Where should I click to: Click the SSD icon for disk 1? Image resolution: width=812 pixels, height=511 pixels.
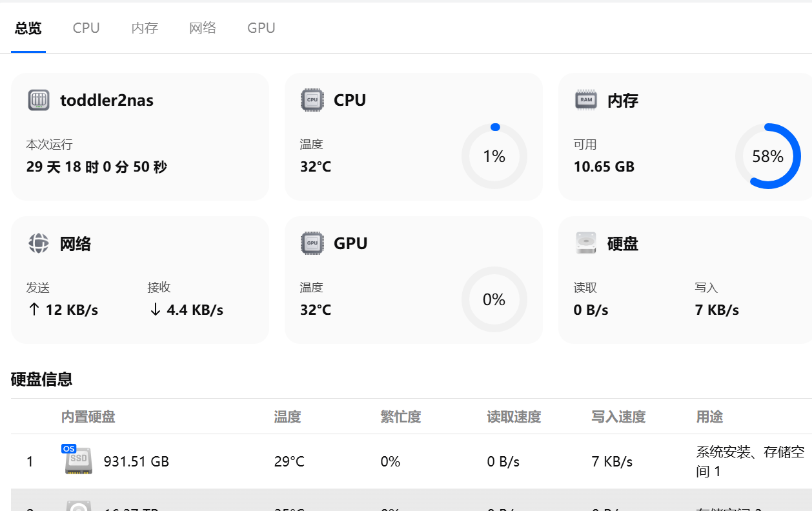point(79,462)
